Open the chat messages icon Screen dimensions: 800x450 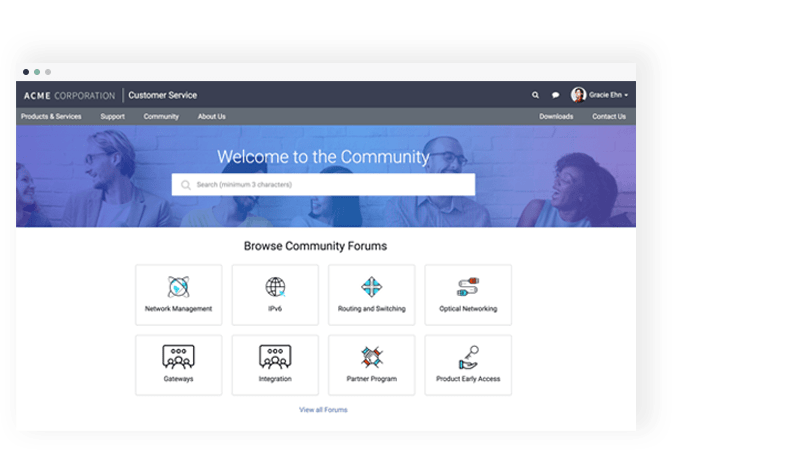tap(556, 95)
